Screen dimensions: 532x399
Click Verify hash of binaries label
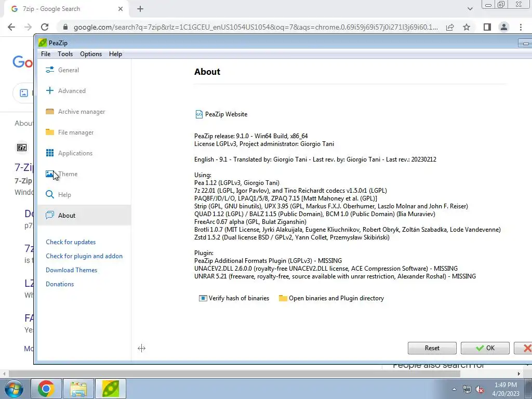pos(239,298)
